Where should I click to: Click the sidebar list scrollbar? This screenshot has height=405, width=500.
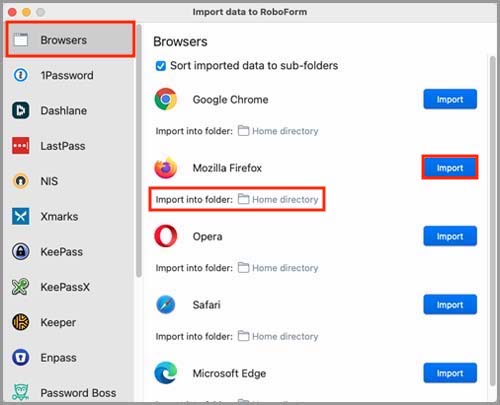tap(139, 150)
